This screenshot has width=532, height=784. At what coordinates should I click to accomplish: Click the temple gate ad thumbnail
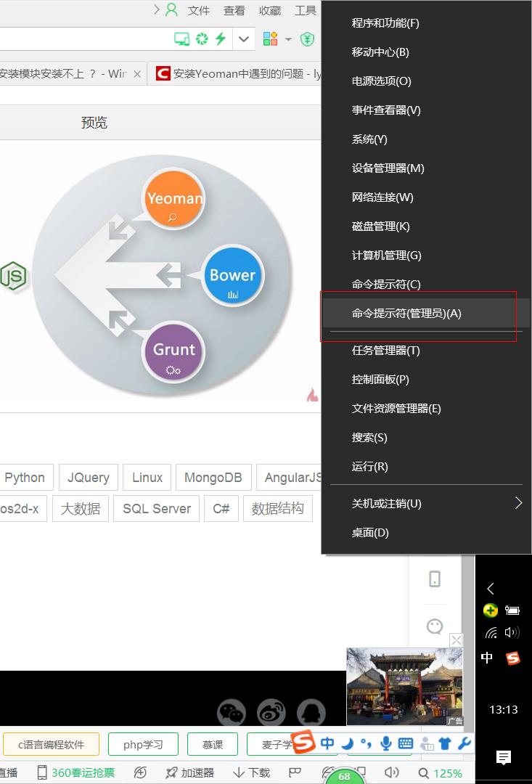coord(404,687)
